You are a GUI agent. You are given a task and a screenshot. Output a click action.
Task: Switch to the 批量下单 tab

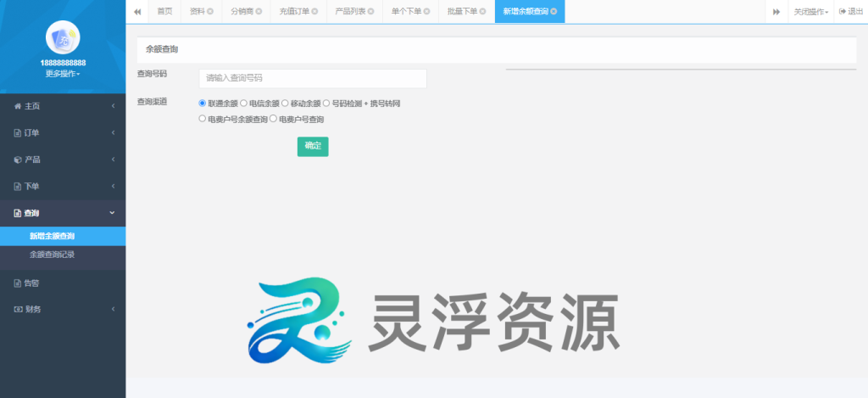click(462, 12)
